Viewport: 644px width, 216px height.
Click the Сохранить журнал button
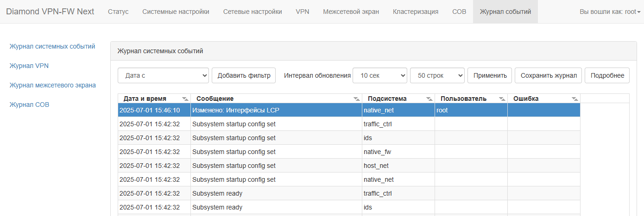(x=548, y=75)
